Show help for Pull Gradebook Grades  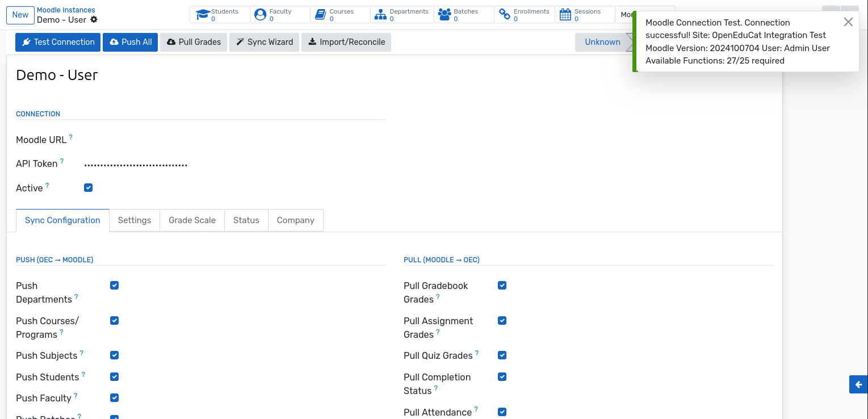tap(438, 296)
